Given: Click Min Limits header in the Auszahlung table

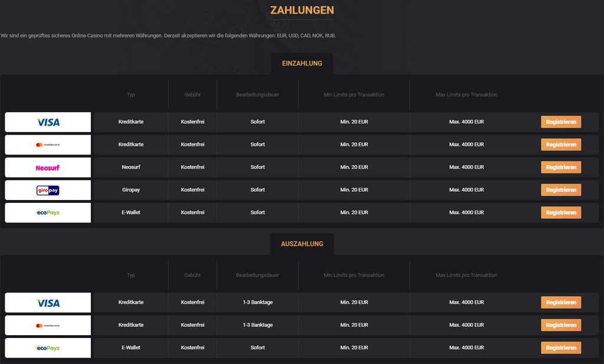Looking at the screenshot, I should pyautogui.click(x=354, y=275).
